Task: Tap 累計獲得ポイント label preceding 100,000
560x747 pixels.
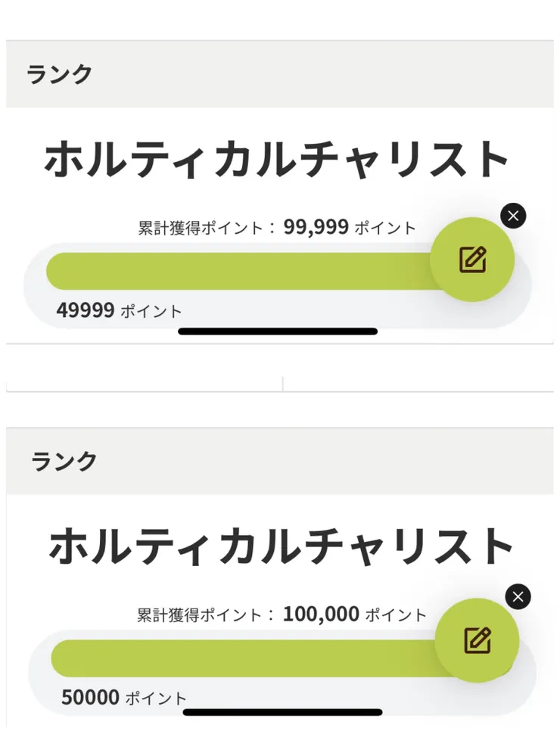Action: click(x=198, y=615)
